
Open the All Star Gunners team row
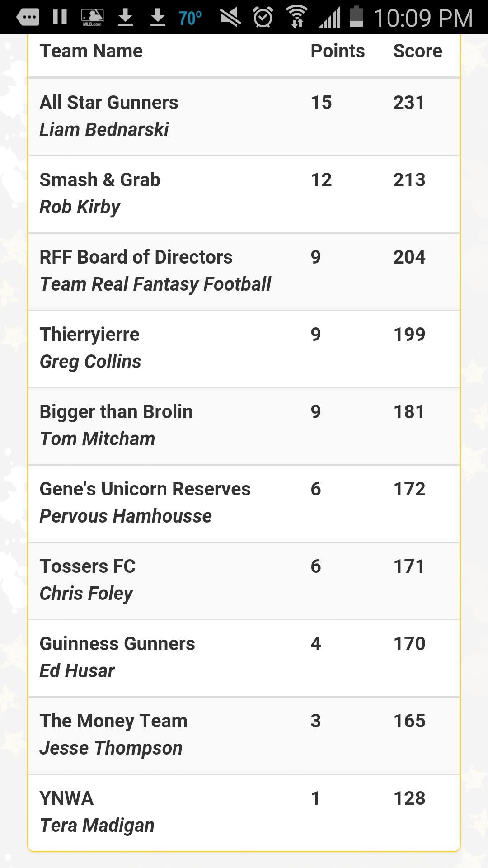pos(244,117)
